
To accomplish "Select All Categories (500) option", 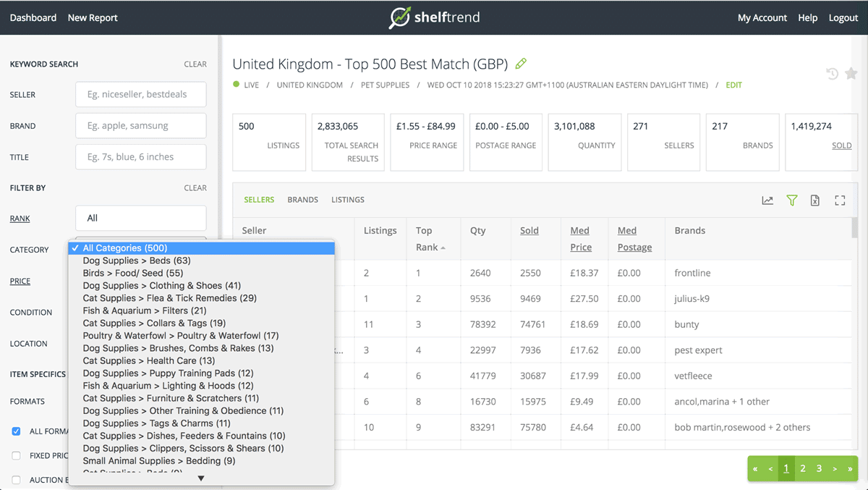I will [x=202, y=248].
